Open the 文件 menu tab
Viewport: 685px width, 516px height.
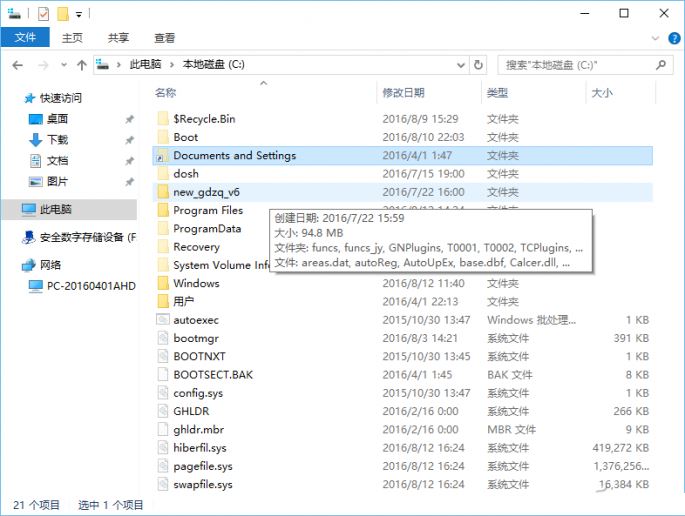(25, 38)
